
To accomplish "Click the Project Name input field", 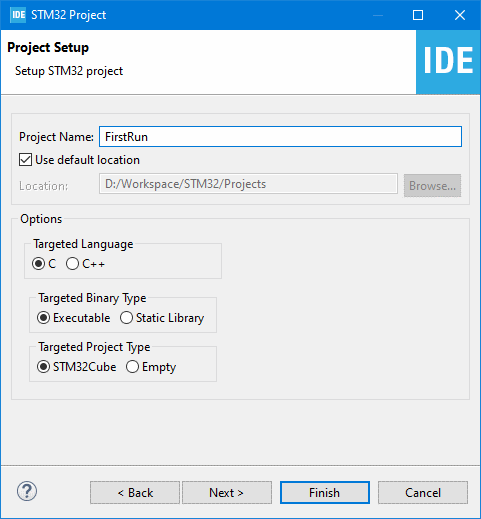I will (280, 136).
